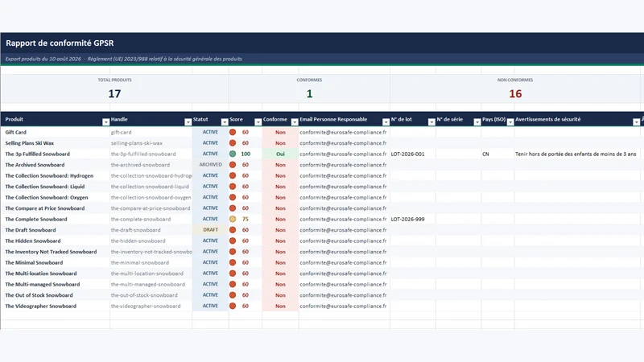Open the Produit column filter dropdown

pos(105,122)
